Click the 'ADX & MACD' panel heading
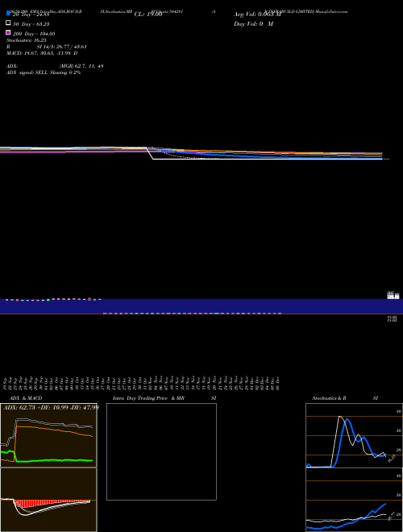The width and height of the screenshot is (403, 532). click(26, 398)
